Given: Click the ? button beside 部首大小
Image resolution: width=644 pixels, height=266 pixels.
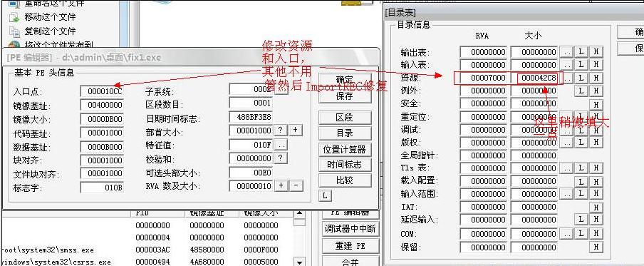Looking at the screenshot, I should (280, 131).
